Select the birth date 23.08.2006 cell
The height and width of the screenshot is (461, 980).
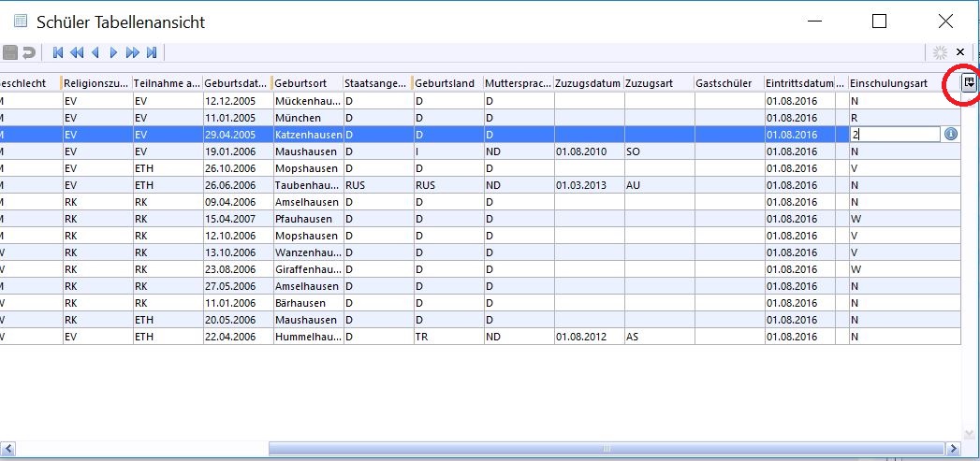238,269
